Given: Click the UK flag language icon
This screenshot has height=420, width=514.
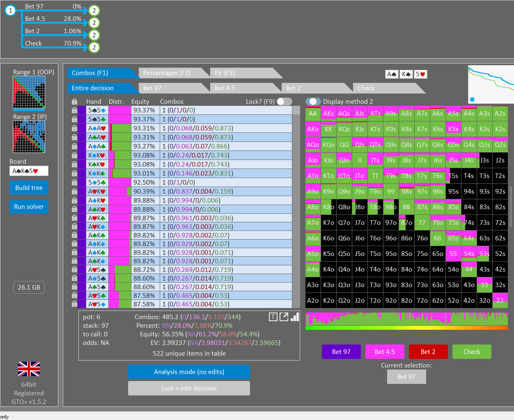Looking at the screenshot, I should pyautogui.click(x=29, y=369).
